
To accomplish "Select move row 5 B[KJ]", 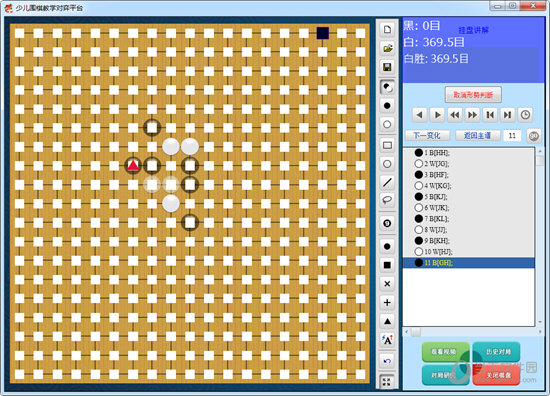I will click(x=469, y=196).
